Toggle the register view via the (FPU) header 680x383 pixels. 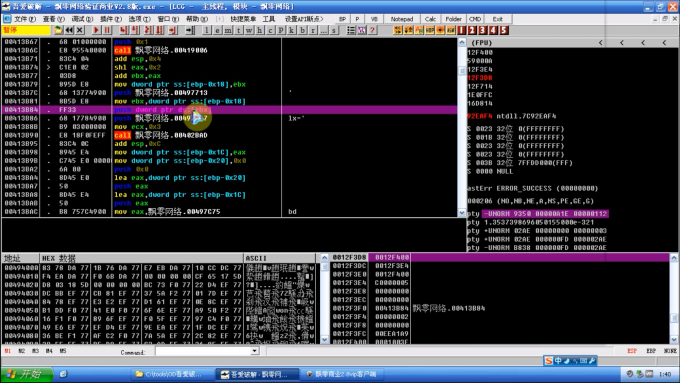pyautogui.click(x=482, y=43)
